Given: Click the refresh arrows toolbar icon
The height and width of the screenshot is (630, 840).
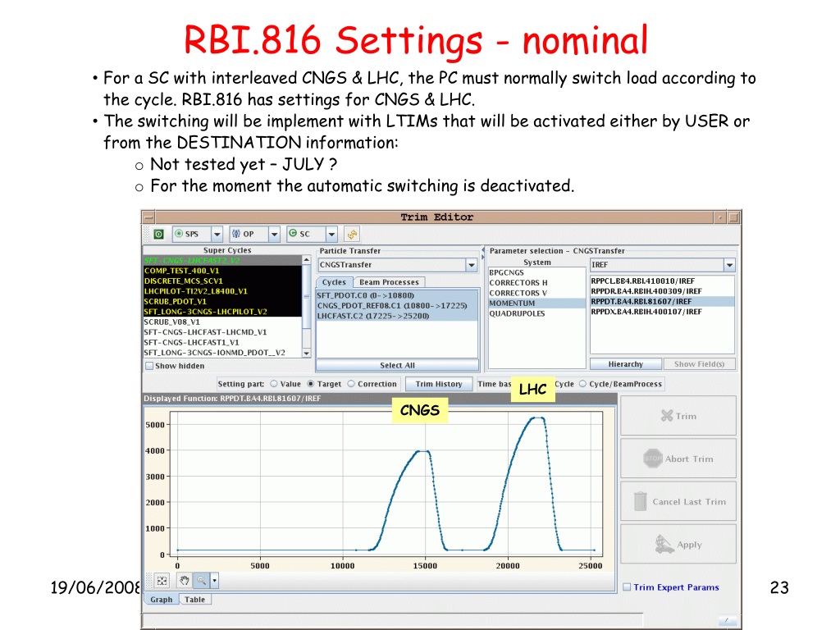Looking at the screenshot, I should point(352,234).
